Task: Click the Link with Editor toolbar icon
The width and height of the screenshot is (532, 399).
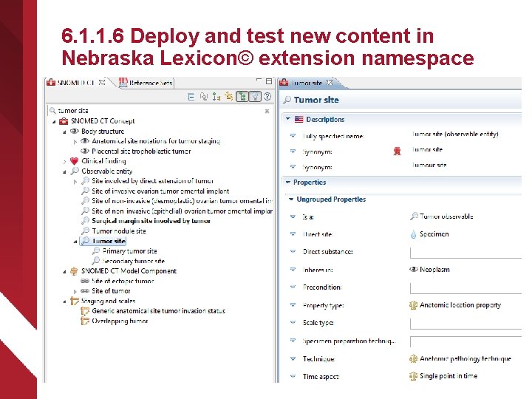Action: [x=204, y=97]
